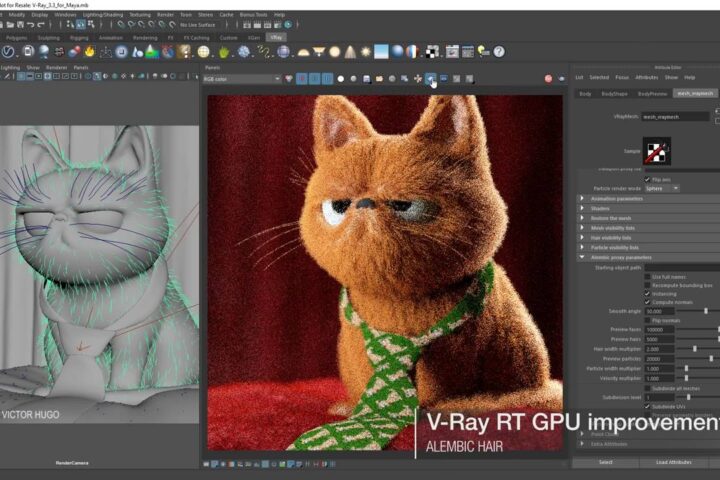This screenshot has width=720, height=480.
Task: Select the VRay shelf tab
Action: (x=276, y=38)
